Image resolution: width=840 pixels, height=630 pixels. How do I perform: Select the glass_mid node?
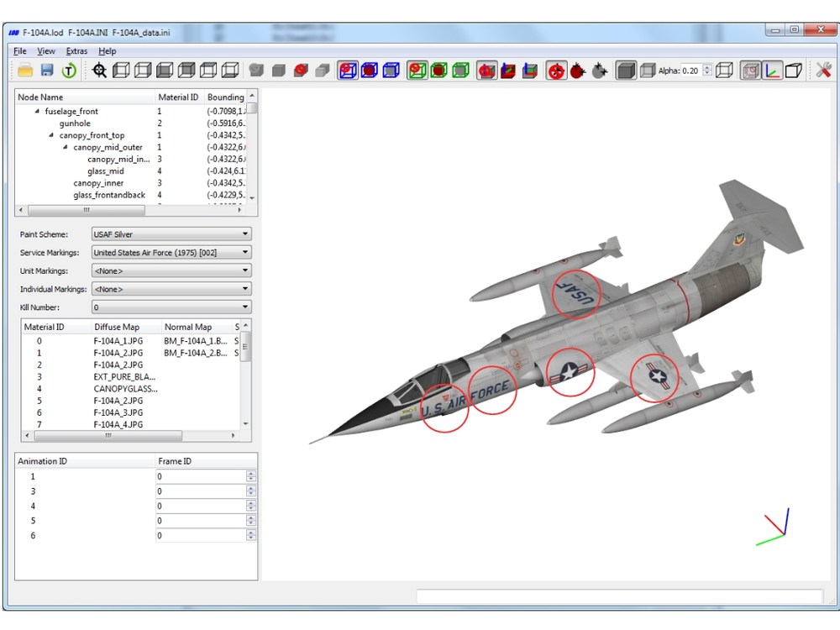pyautogui.click(x=106, y=171)
